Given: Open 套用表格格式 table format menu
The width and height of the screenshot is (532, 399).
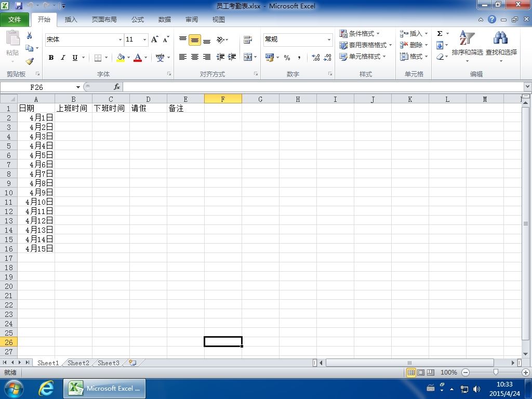Looking at the screenshot, I should tap(366, 45).
